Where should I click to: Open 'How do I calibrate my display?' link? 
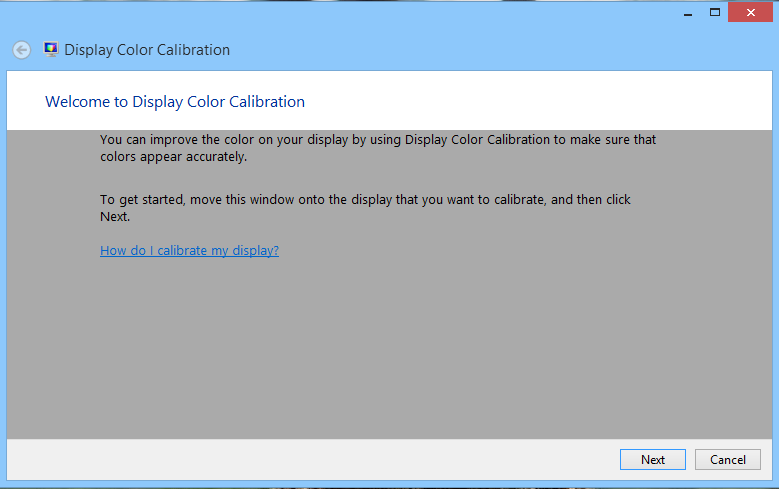point(189,250)
